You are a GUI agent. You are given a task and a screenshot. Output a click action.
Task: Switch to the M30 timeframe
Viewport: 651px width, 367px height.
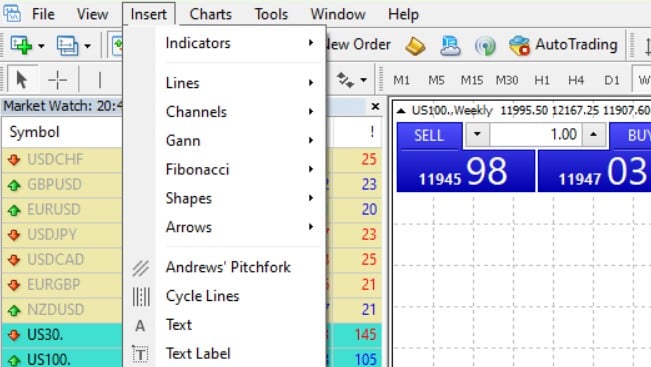click(x=507, y=80)
